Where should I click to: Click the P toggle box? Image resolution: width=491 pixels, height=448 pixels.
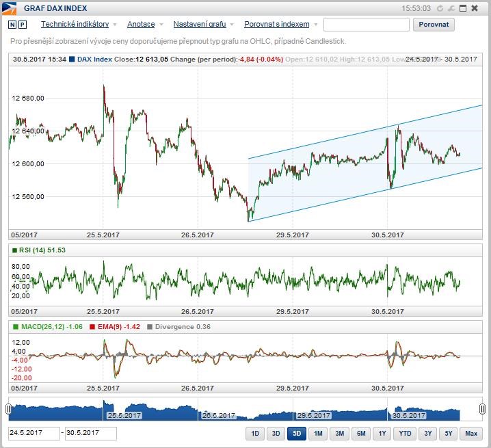coord(23,25)
